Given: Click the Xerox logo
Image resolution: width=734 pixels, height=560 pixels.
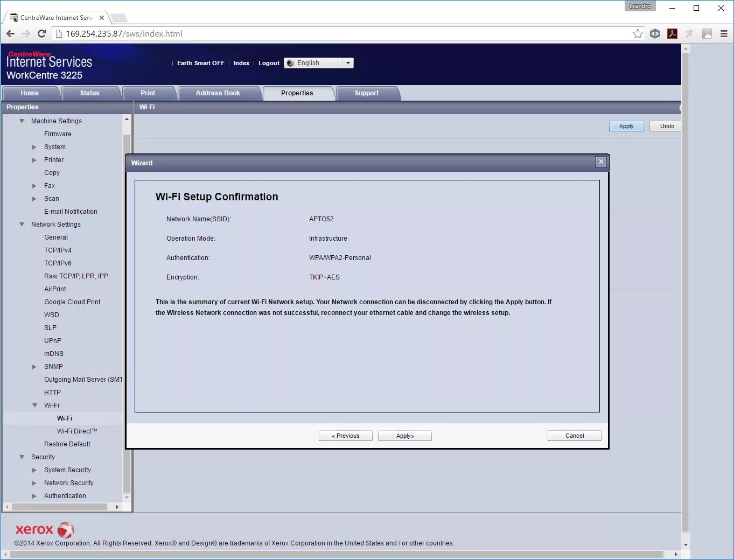Looking at the screenshot, I should [45, 530].
